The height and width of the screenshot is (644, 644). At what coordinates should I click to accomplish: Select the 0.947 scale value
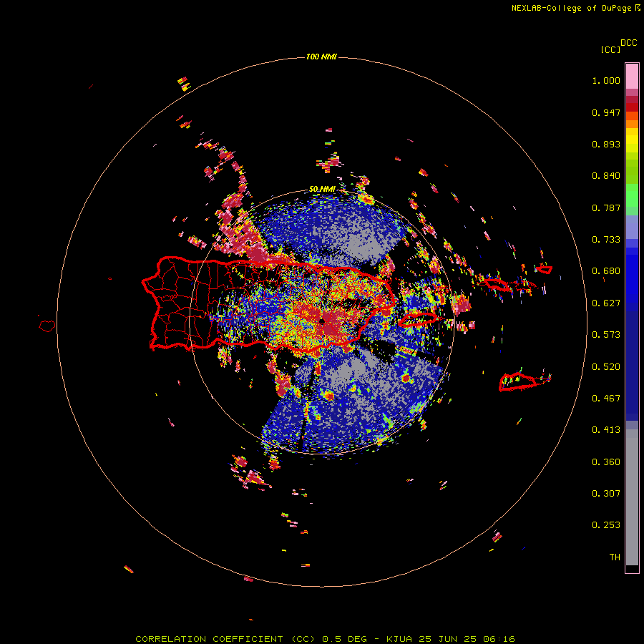click(x=606, y=112)
